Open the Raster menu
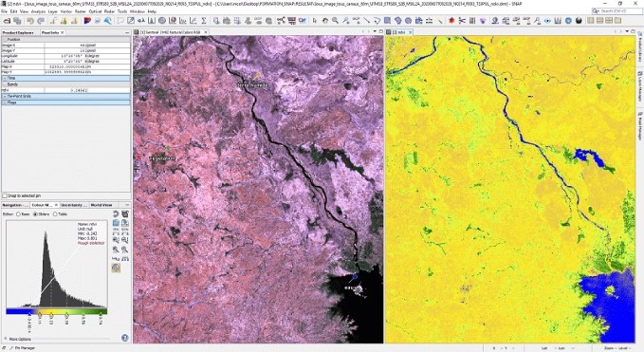This screenshot has height=352, width=644. [81, 11]
